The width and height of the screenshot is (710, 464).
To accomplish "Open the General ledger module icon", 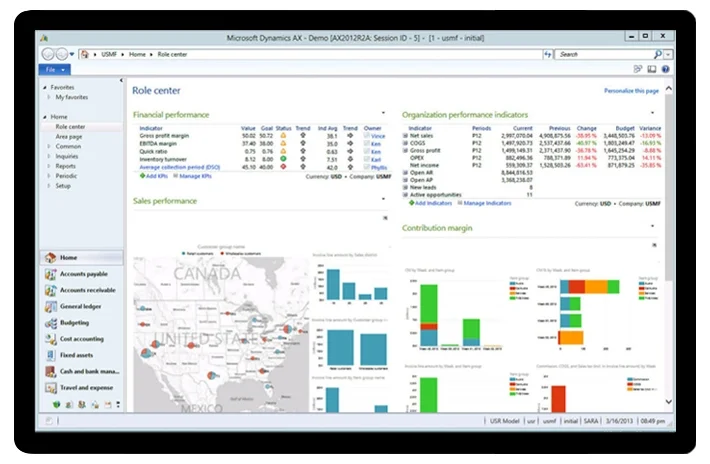I will coord(50,307).
